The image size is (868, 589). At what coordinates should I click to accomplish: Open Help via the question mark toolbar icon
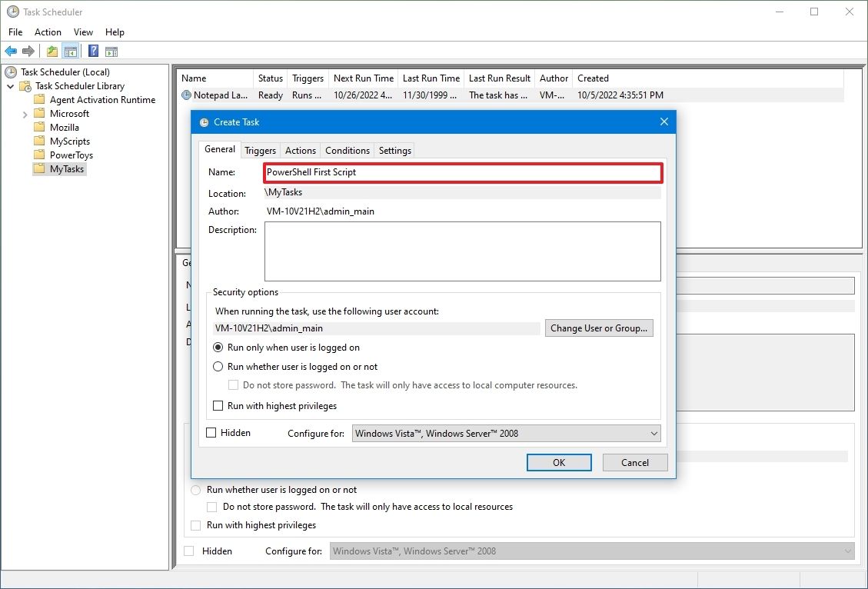(x=92, y=51)
